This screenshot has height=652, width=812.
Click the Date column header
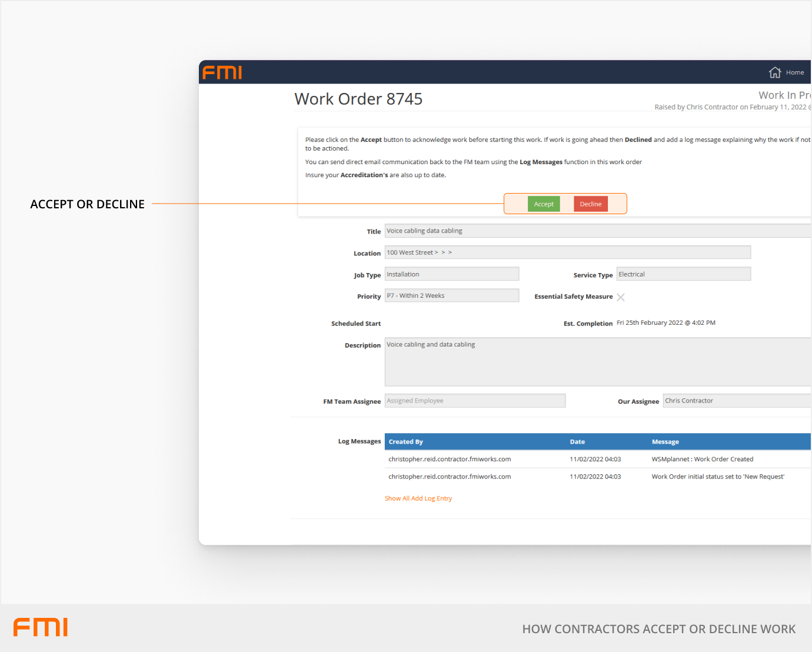coord(577,442)
